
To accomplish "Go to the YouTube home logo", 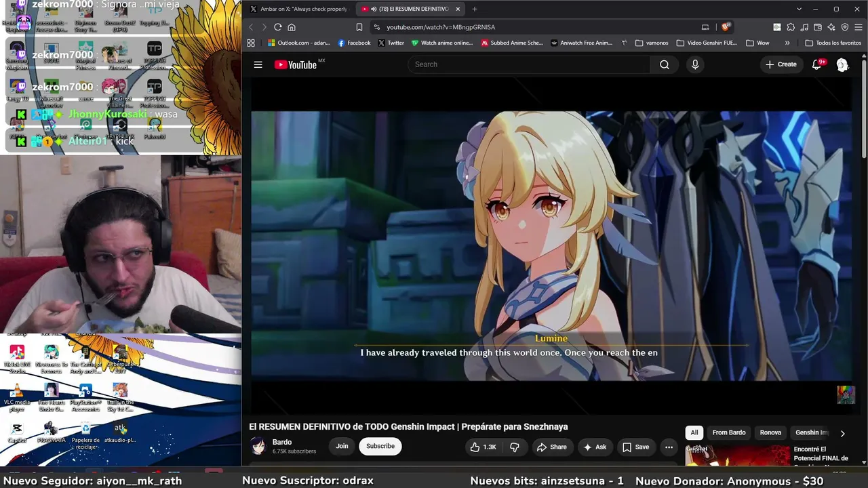I will [296, 64].
